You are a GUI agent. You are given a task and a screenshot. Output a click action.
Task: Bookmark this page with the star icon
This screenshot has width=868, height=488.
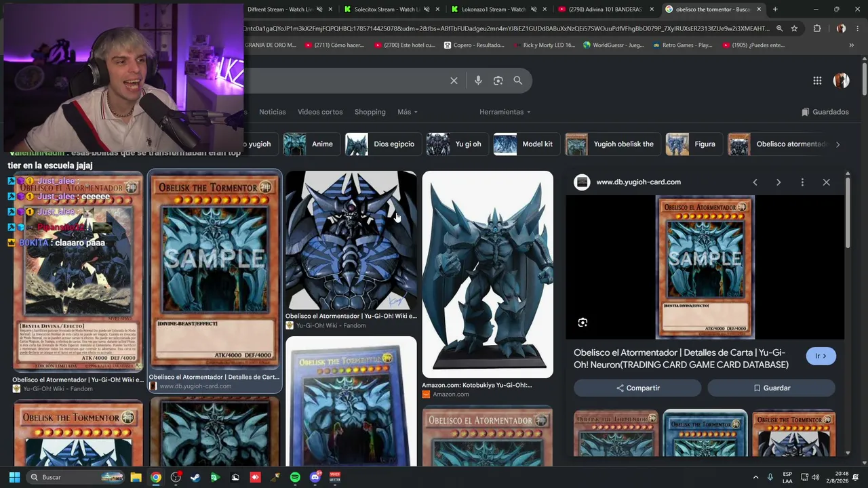tap(794, 28)
